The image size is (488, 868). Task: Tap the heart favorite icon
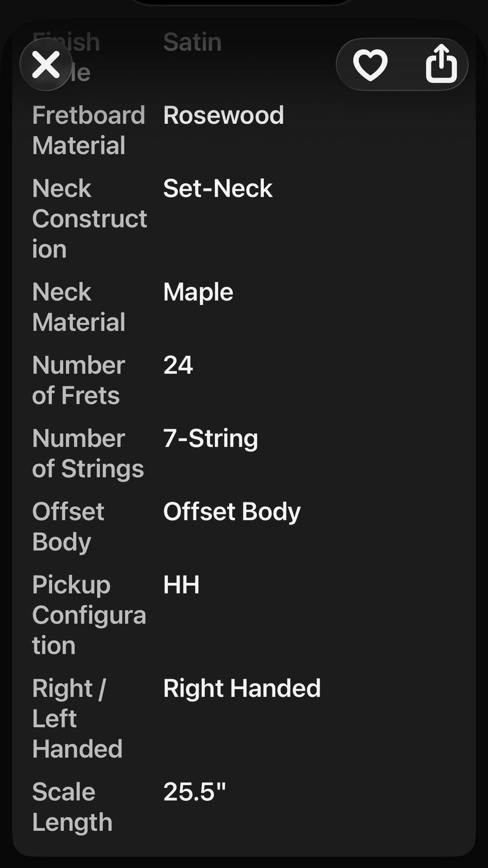pos(370,65)
